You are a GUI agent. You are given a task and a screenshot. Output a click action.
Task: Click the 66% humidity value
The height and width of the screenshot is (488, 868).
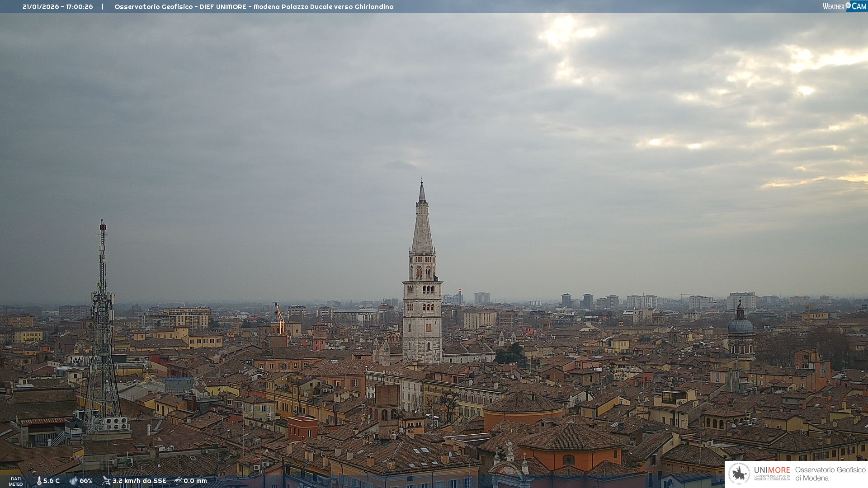[86, 481]
